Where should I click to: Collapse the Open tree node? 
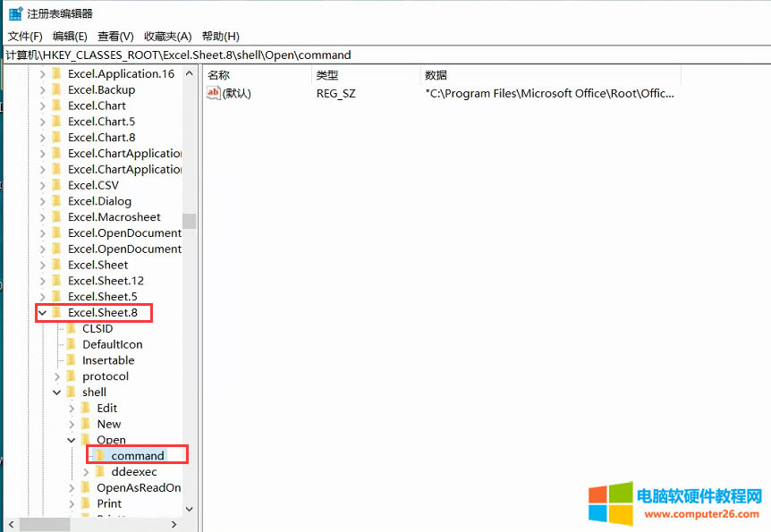tap(72, 439)
